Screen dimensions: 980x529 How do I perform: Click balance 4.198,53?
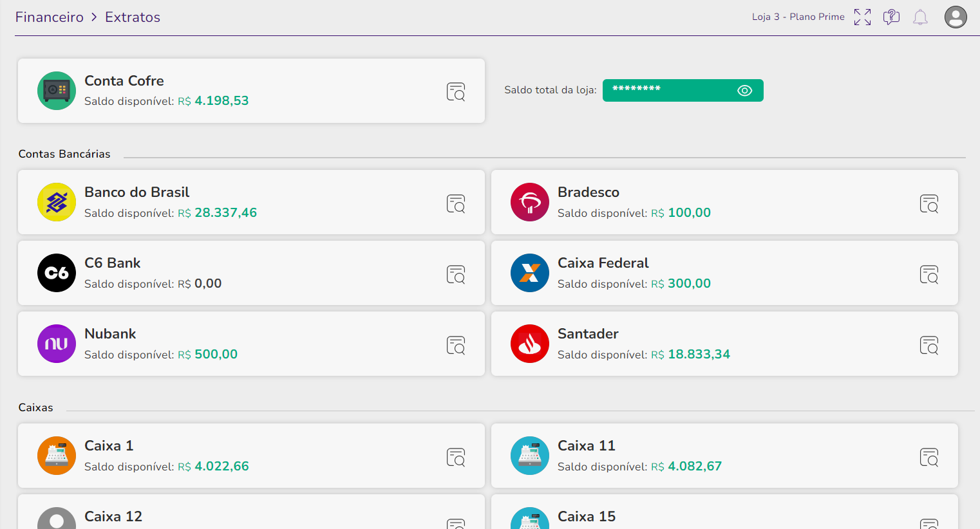point(221,100)
